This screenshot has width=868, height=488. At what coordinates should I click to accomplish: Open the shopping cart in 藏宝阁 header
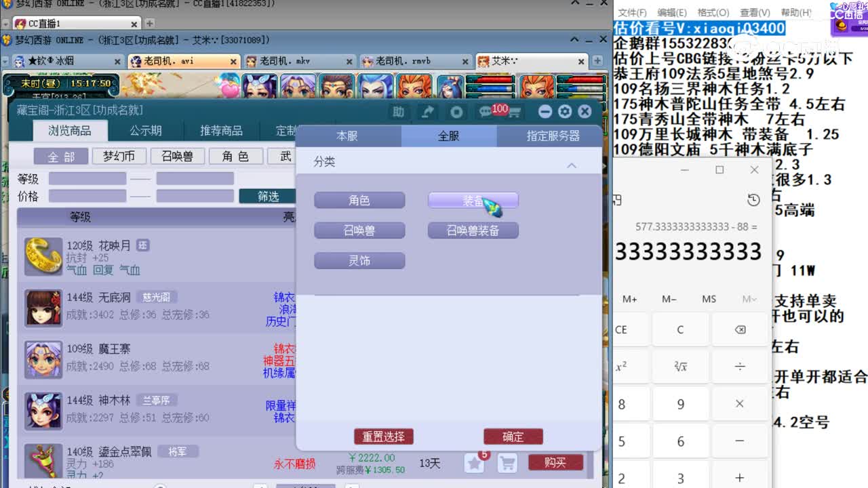point(514,112)
